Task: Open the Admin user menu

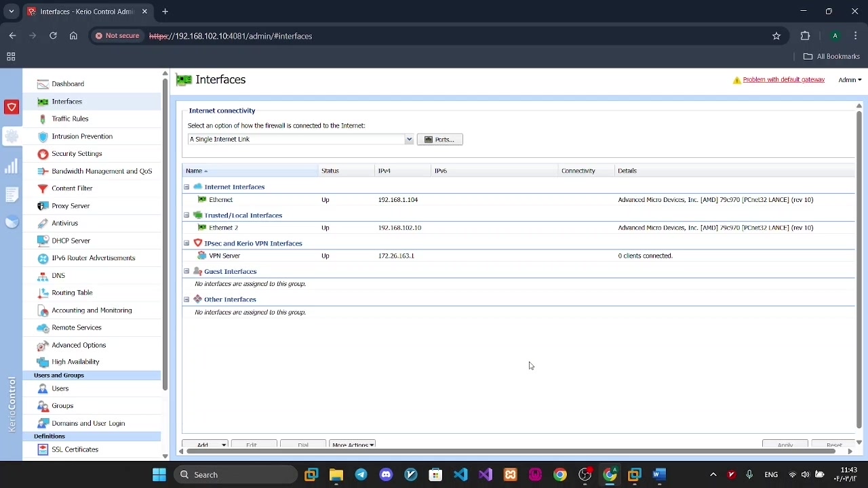Action: tap(850, 80)
